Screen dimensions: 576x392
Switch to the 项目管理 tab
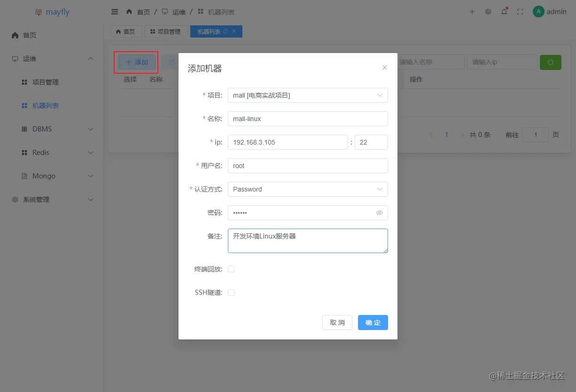166,31
